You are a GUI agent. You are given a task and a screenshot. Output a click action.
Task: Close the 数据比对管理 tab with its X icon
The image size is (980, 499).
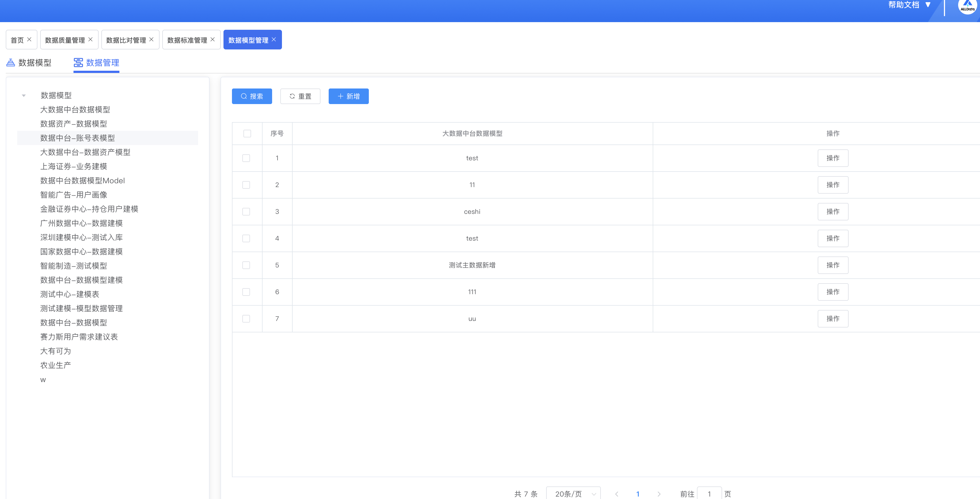coord(151,40)
